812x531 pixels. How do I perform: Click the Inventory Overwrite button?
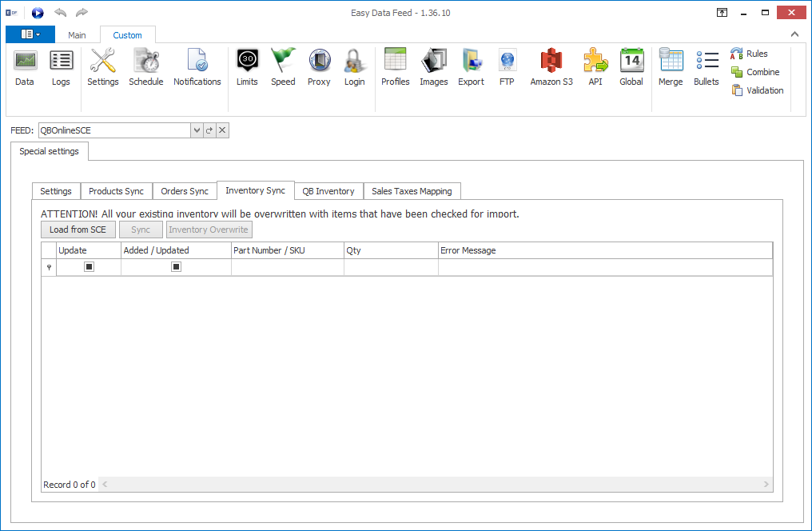pyautogui.click(x=209, y=230)
